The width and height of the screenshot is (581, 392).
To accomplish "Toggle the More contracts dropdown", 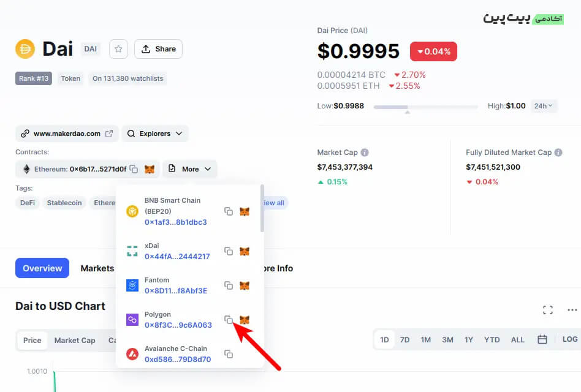I will tap(190, 169).
